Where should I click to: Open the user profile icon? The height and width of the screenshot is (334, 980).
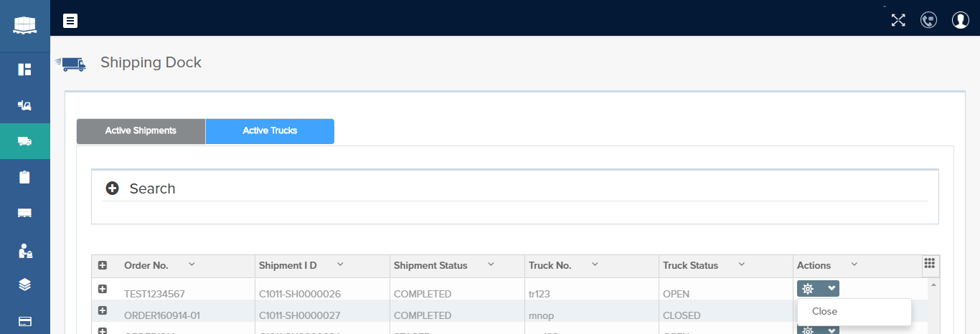(961, 20)
